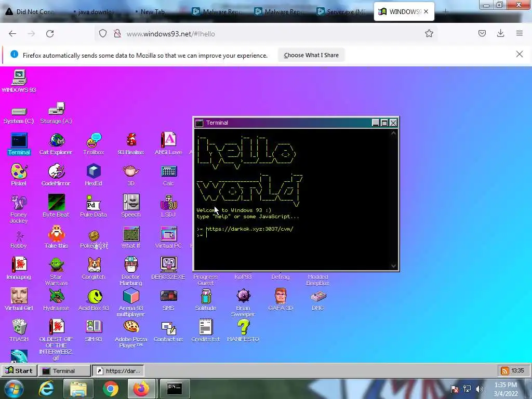Open the Brian Sweeper icon
This screenshot has width=532, height=399.
pos(243,303)
